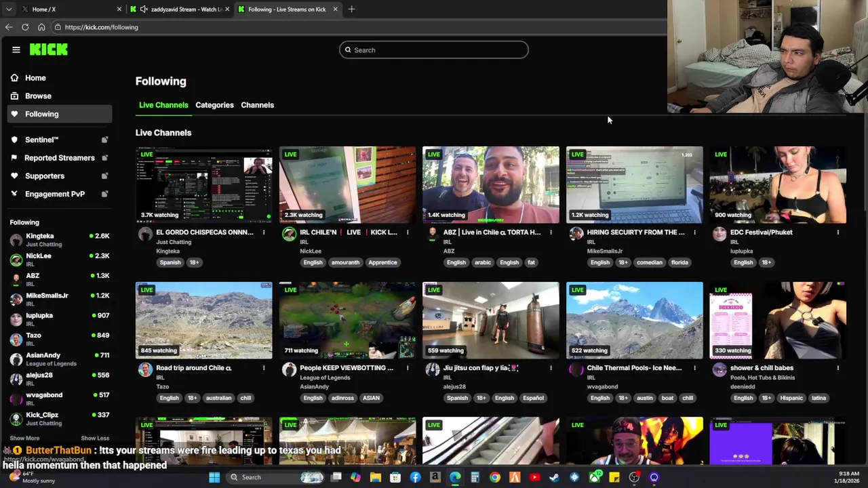This screenshot has height=488, width=868.
Task: Click the NickLee avatar under IRL CHILE'N
Action: click(289, 235)
